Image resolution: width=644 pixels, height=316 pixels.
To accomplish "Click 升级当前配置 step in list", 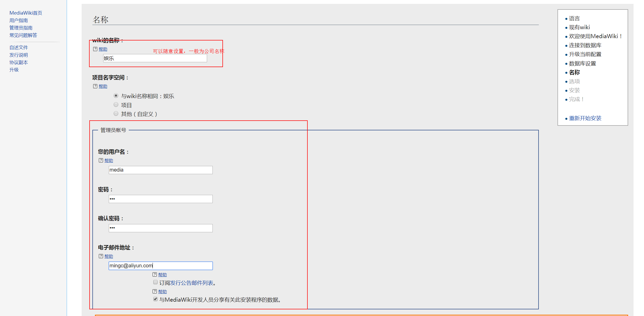I will (x=585, y=54).
